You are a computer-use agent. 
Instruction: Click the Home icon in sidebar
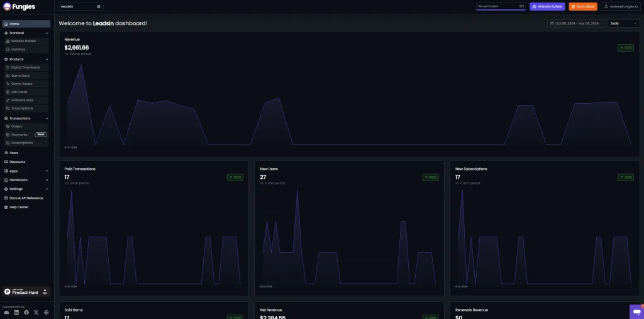point(6,24)
